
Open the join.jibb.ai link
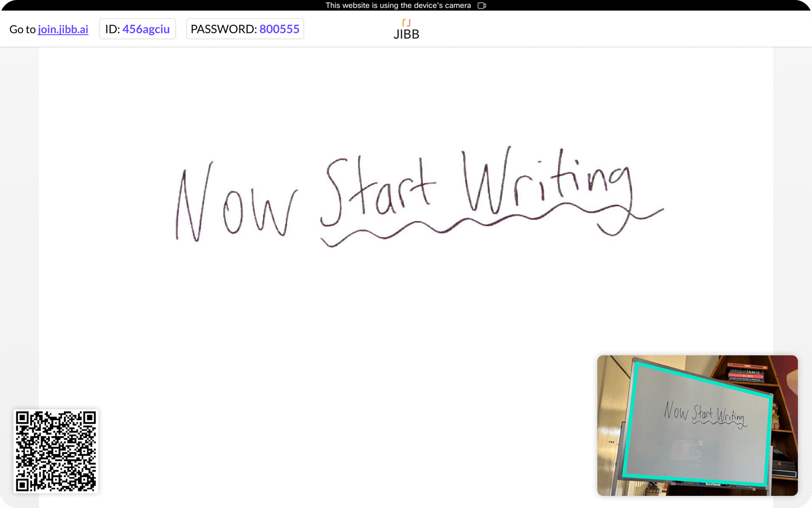pos(63,29)
